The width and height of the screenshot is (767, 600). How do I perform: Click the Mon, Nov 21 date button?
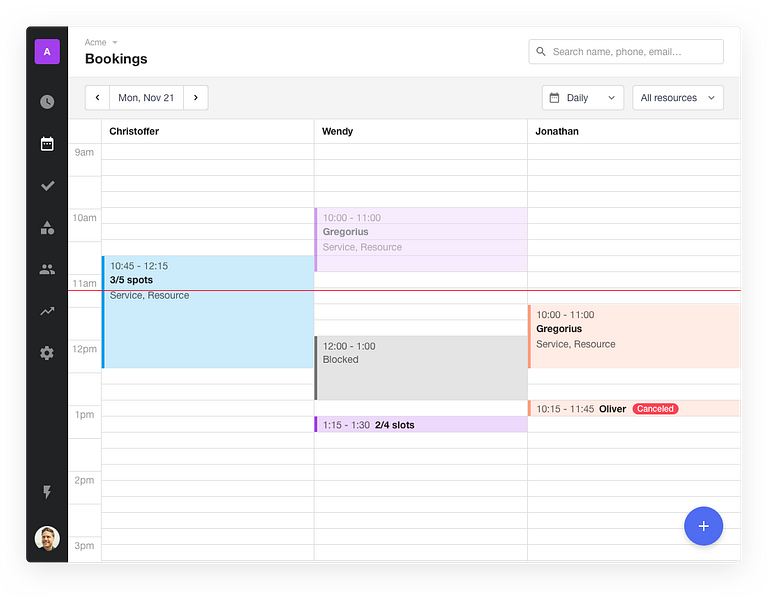click(x=146, y=98)
